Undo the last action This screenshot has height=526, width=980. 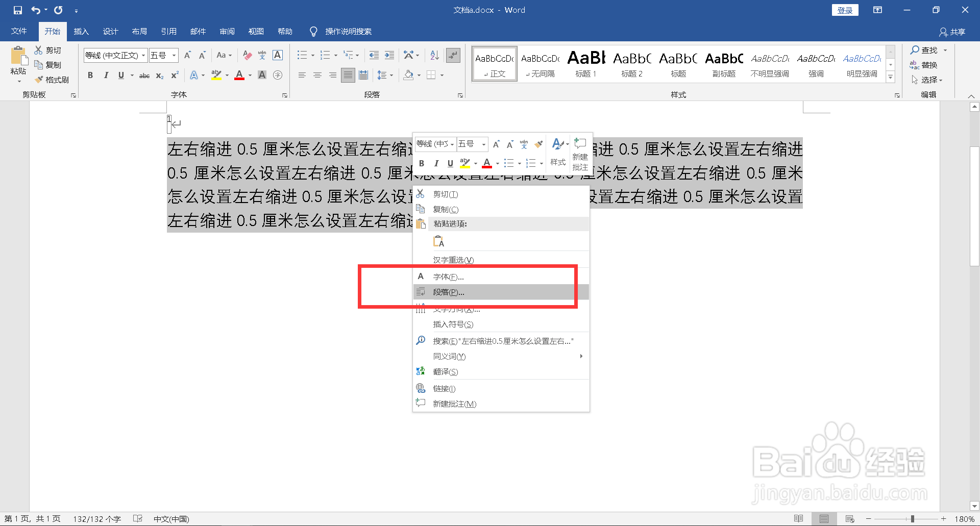click(36, 10)
